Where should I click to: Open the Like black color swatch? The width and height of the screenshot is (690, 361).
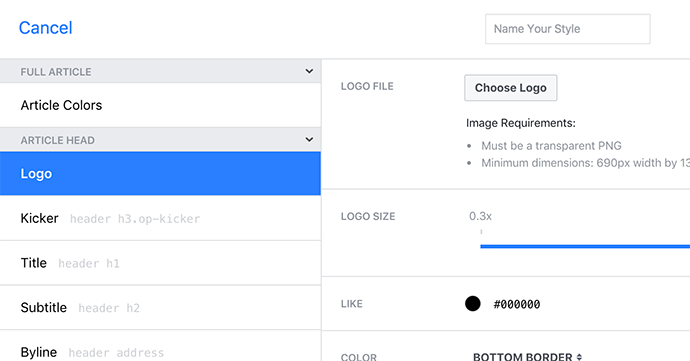(x=473, y=304)
